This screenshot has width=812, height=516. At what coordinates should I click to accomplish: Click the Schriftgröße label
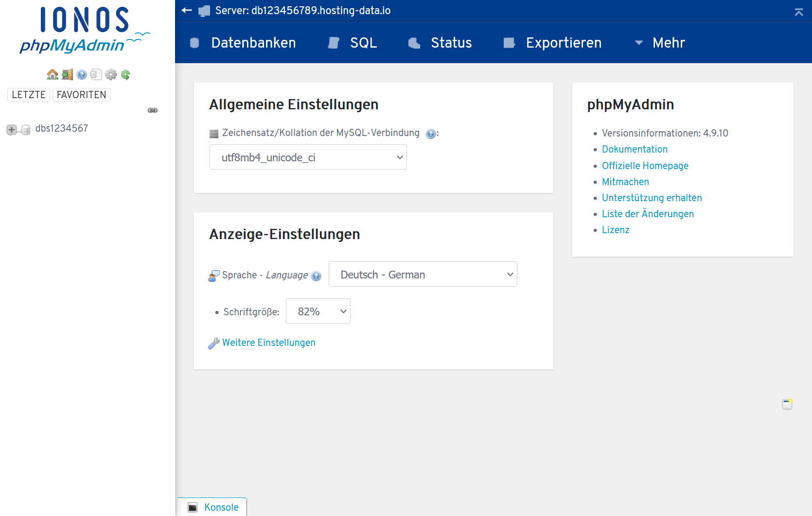(251, 312)
